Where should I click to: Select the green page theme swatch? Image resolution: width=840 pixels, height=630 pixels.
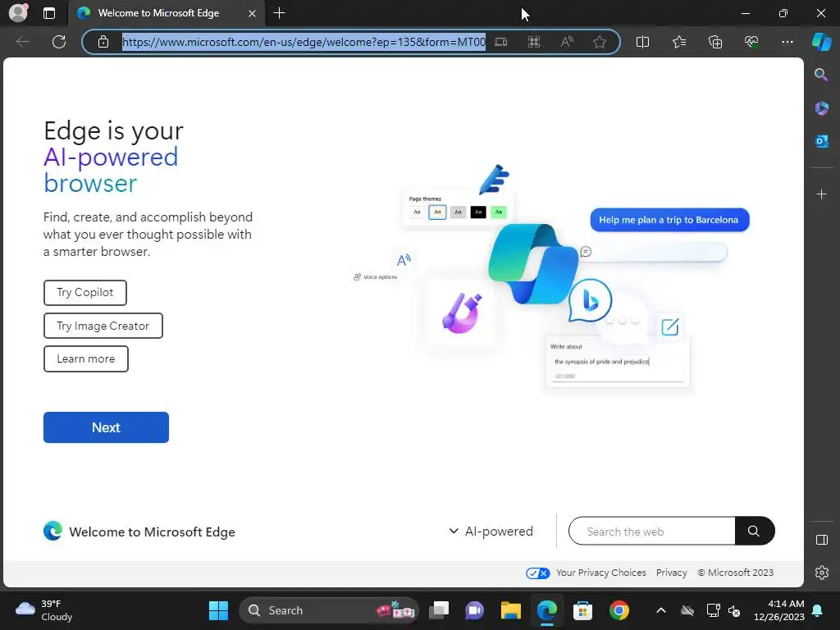coord(498,212)
